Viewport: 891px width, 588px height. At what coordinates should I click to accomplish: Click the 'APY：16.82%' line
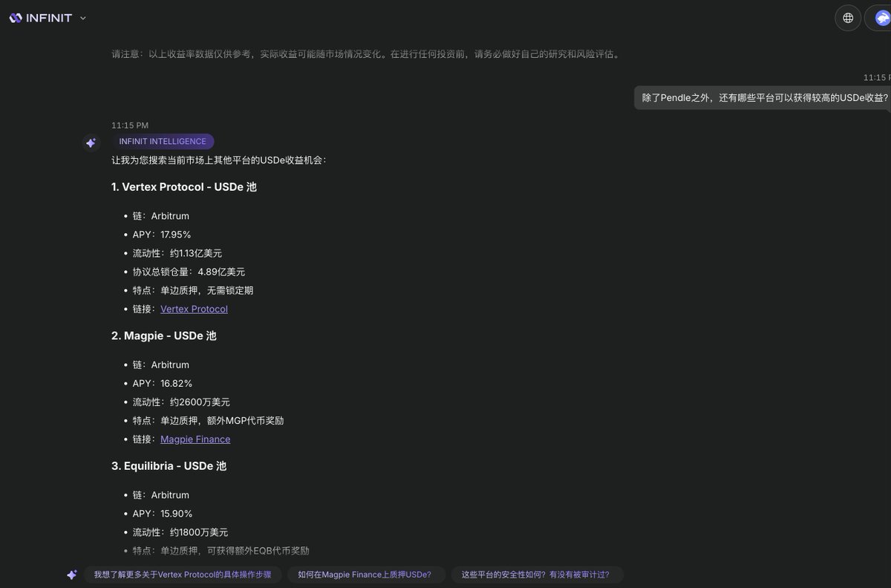pos(163,384)
